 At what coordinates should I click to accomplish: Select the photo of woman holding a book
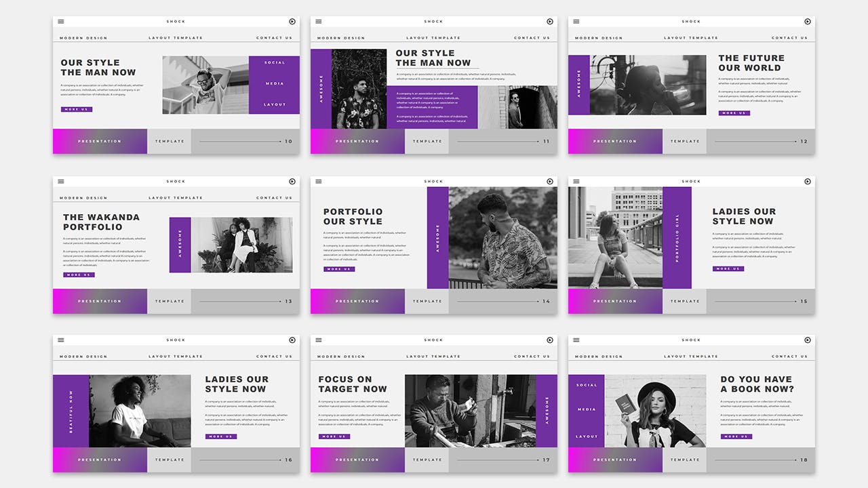tap(655, 411)
